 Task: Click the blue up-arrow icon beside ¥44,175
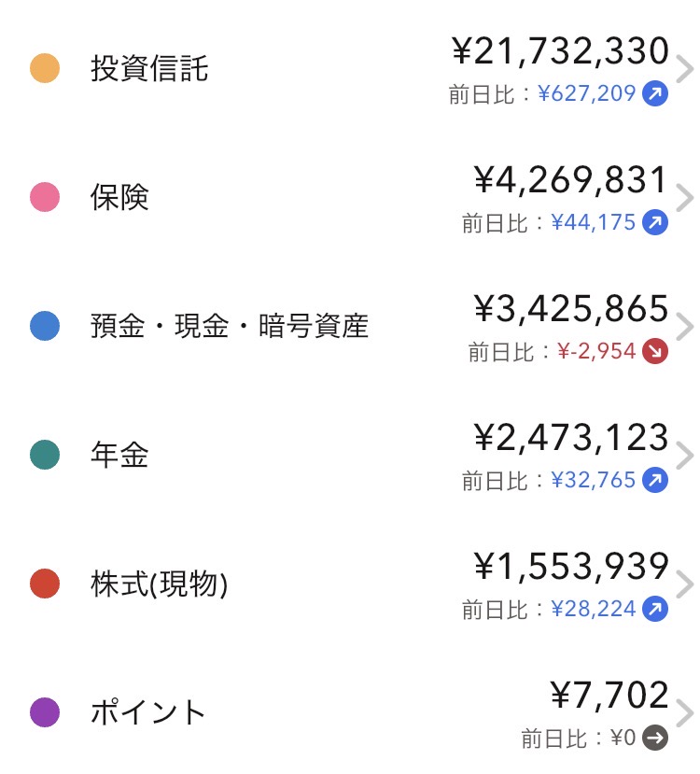(655, 223)
